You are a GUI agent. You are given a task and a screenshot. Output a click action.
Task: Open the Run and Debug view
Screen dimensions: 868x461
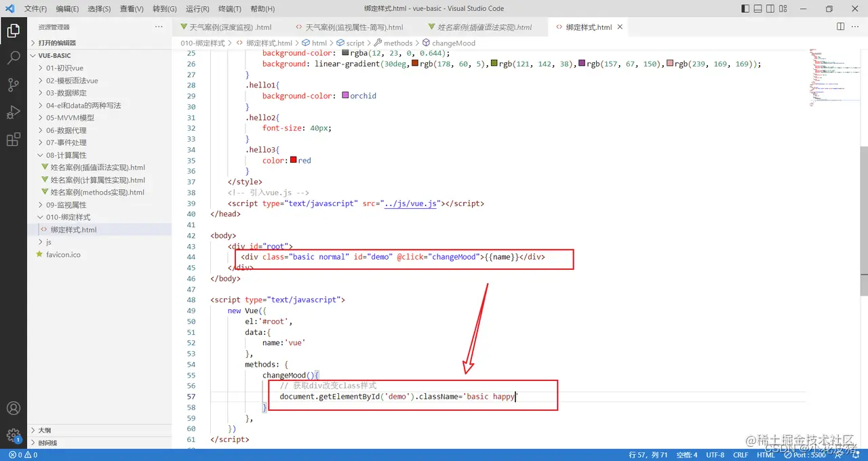tap(13, 113)
